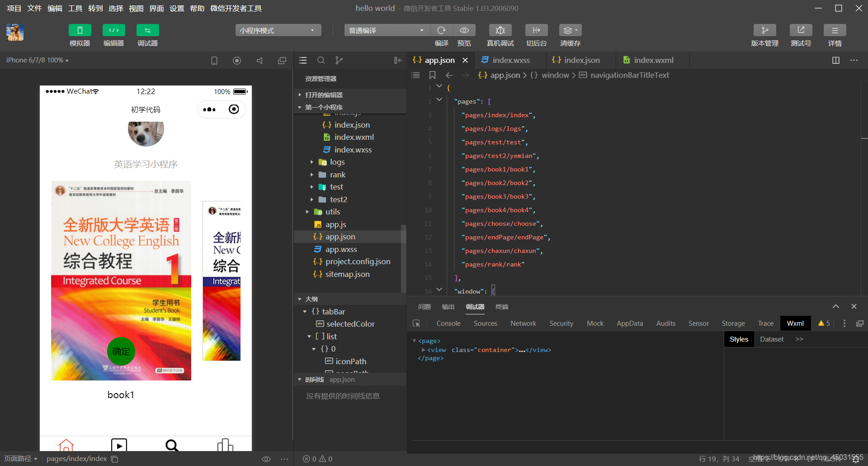Expand the test2 folder
This screenshot has width=868, height=466.
tap(311, 200)
